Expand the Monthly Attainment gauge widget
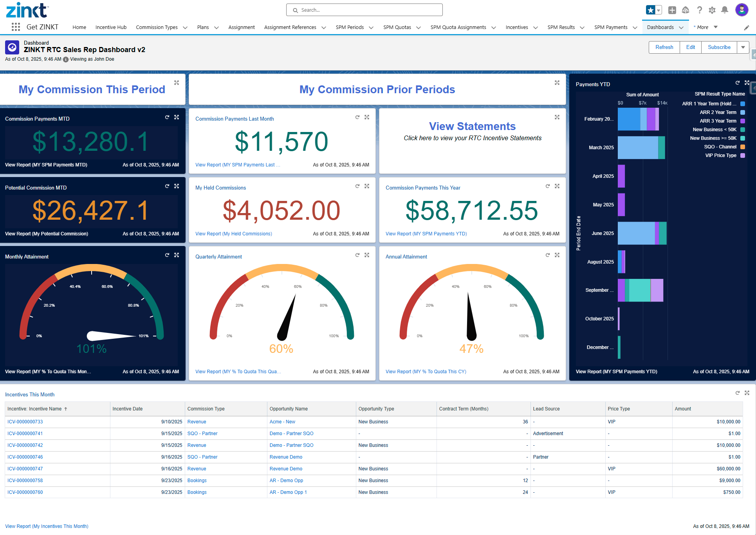756x535 pixels. [177, 255]
